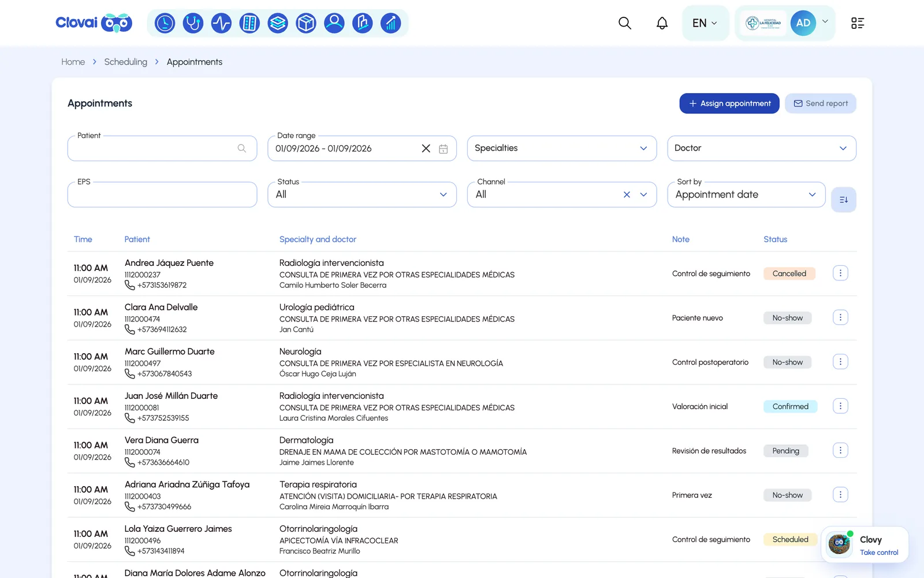The width and height of the screenshot is (924, 578).
Task: Click the Cancelled status badge
Action: (789, 273)
